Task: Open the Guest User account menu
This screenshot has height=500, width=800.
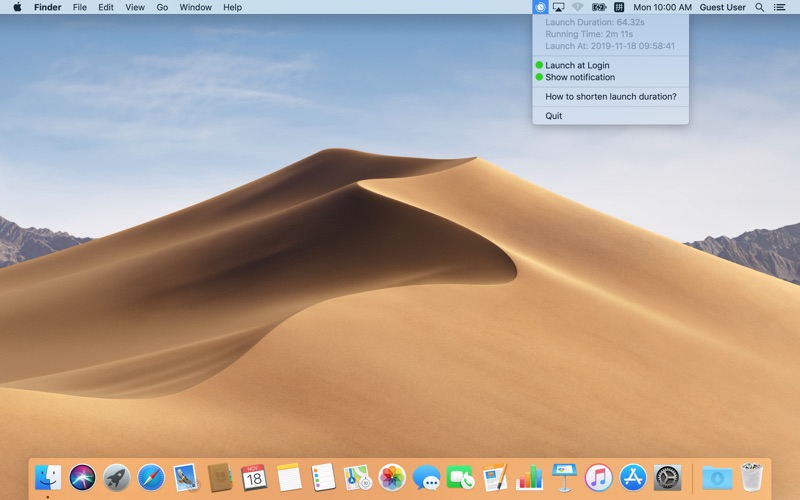Action: (722, 7)
